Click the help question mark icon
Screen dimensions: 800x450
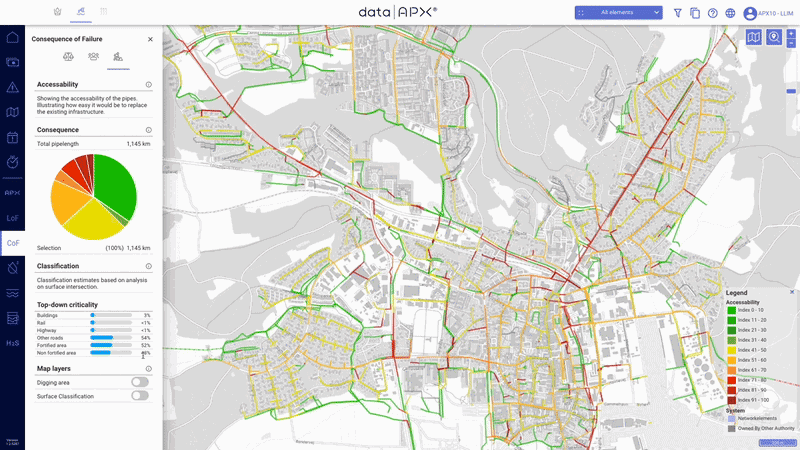point(713,13)
